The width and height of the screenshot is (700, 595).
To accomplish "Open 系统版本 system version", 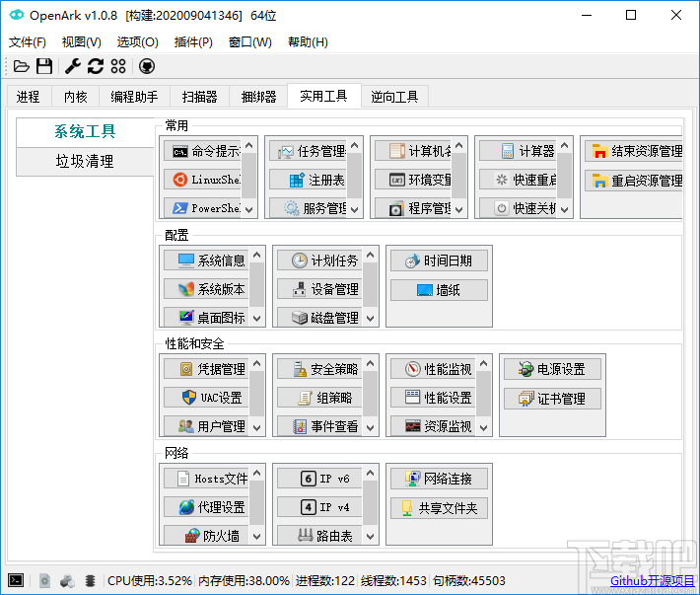I will coord(206,289).
